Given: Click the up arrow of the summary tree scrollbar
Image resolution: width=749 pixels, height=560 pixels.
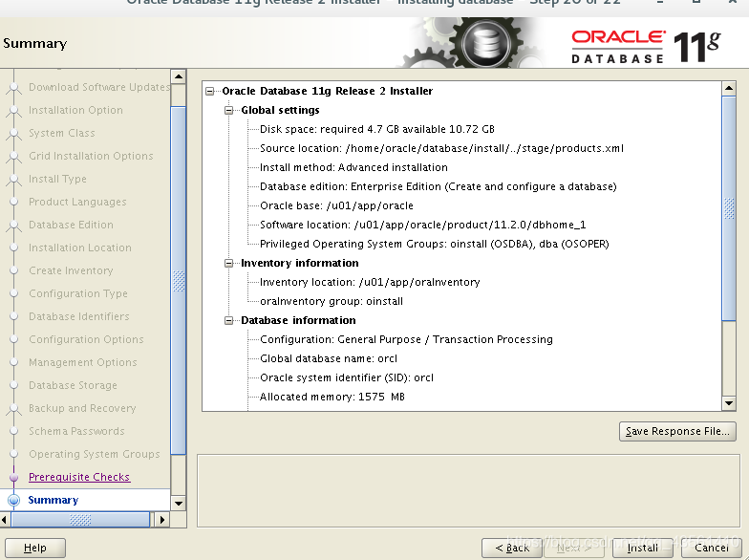Looking at the screenshot, I should (729, 88).
